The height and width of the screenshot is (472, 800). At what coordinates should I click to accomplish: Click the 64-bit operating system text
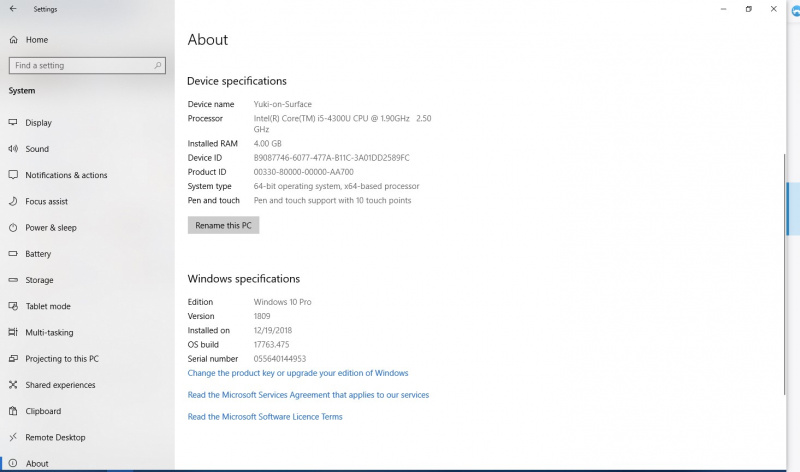336,186
